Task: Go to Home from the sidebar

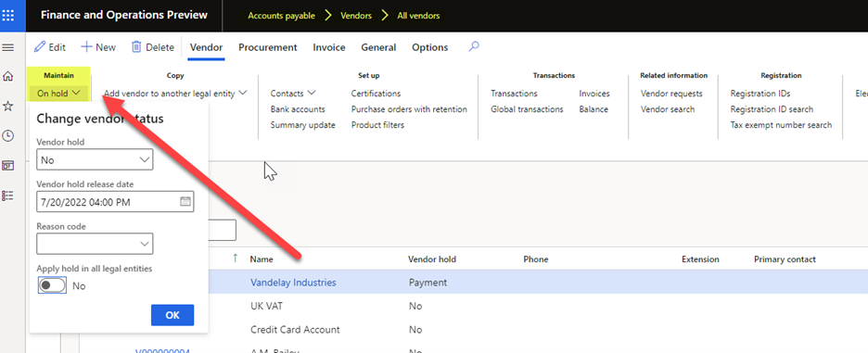Action: pos(8,77)
